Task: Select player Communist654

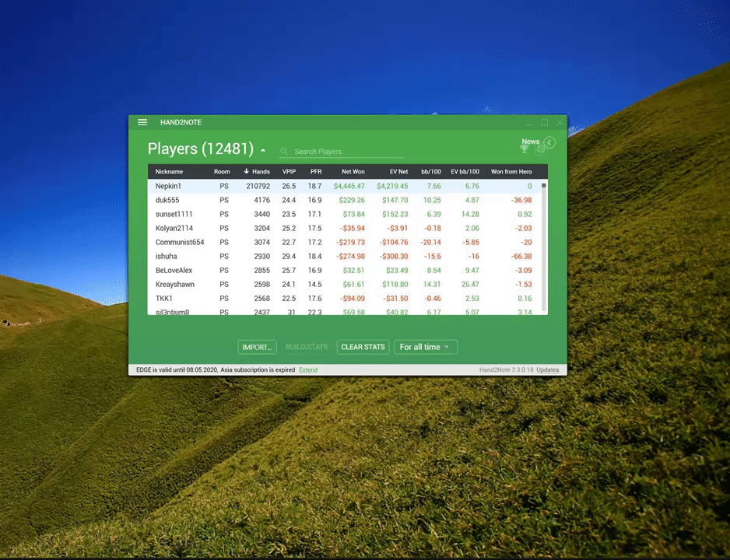Action: point(180,242)
